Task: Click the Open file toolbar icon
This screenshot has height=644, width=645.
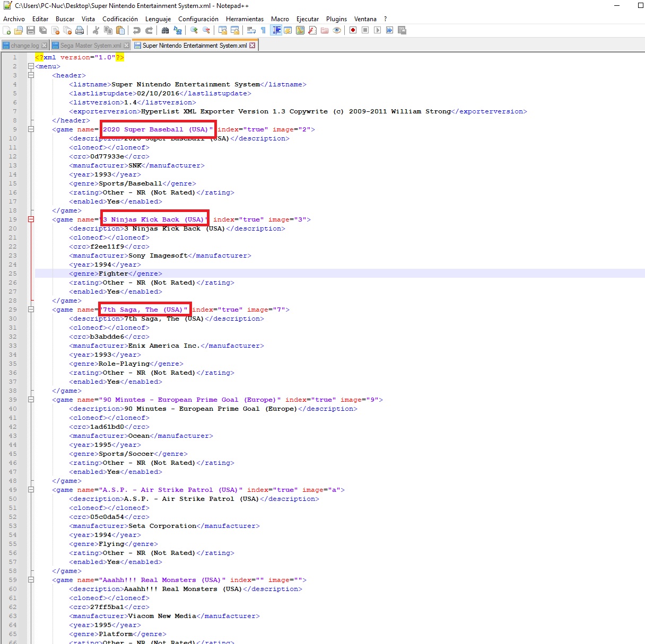Action: tap(19, 30)
